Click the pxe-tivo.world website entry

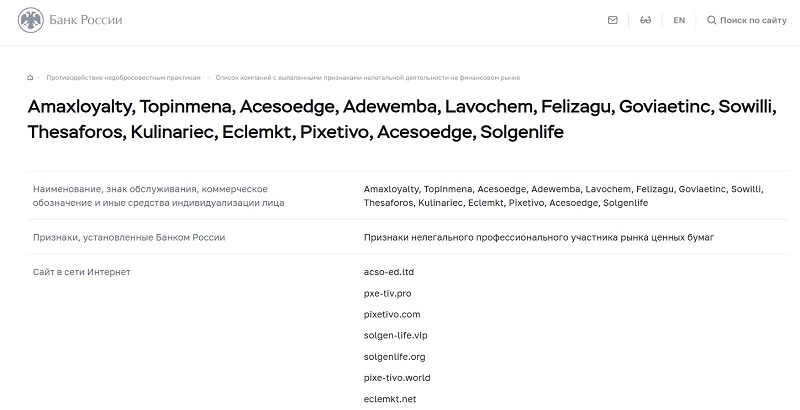[x=398, y=377]
